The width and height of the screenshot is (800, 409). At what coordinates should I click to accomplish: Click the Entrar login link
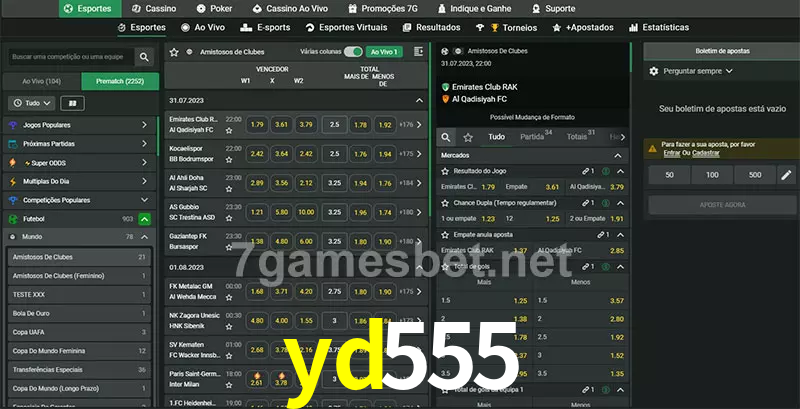pyautogui.click(x=671, y=153)
